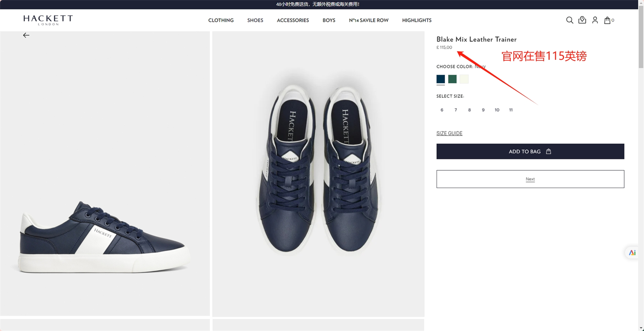Click the Next button
This screenshot has width=644, height=331.
[530, 179]
